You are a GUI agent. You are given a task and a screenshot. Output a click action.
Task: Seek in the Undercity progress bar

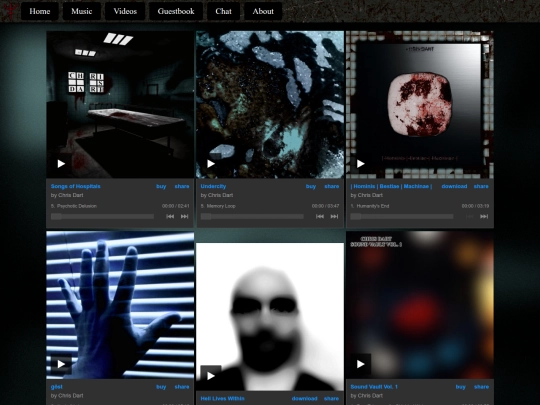click(252, 217)
